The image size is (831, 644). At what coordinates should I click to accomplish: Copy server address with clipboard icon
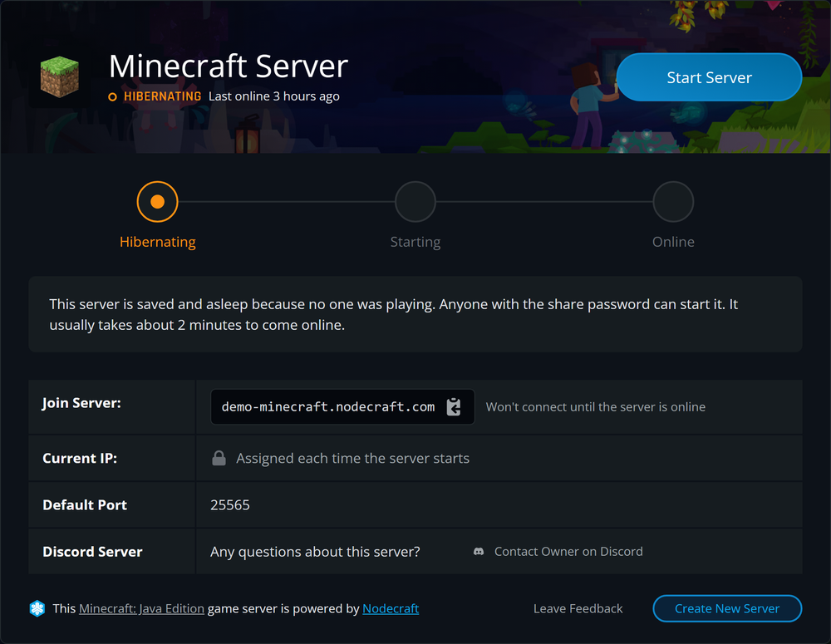[x=454, y=406]
